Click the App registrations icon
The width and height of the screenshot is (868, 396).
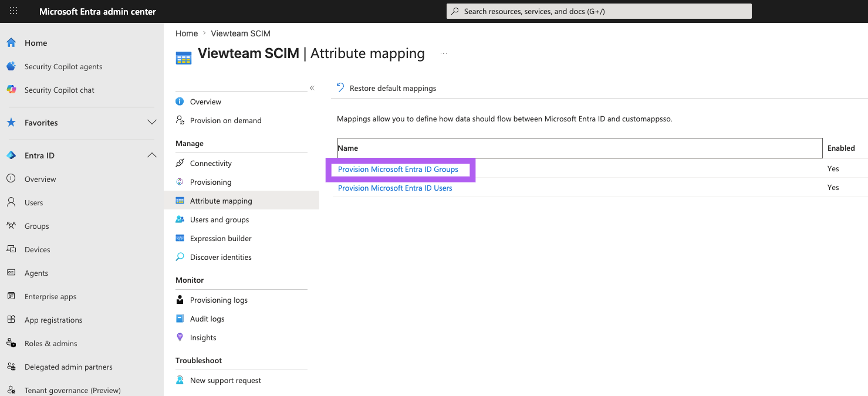click(x=11, y=320)
